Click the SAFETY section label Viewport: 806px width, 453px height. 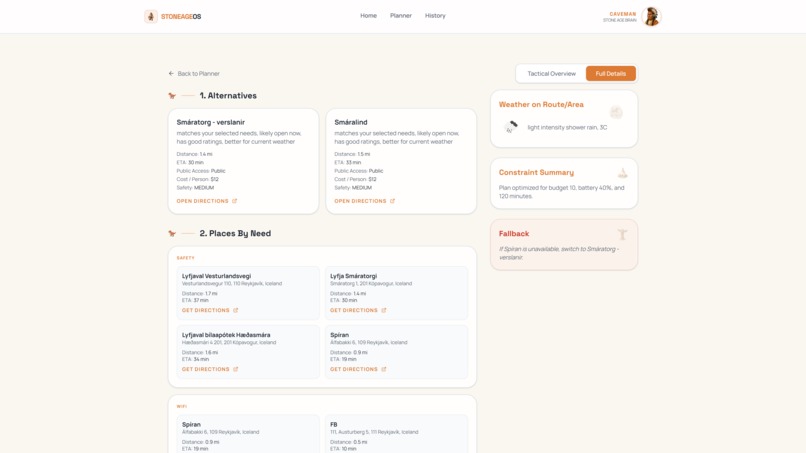click(186, 258)
